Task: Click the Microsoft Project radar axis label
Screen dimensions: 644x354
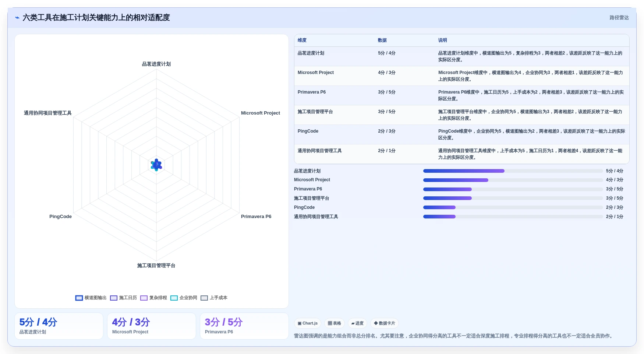Action: click(x=261, y=113)
